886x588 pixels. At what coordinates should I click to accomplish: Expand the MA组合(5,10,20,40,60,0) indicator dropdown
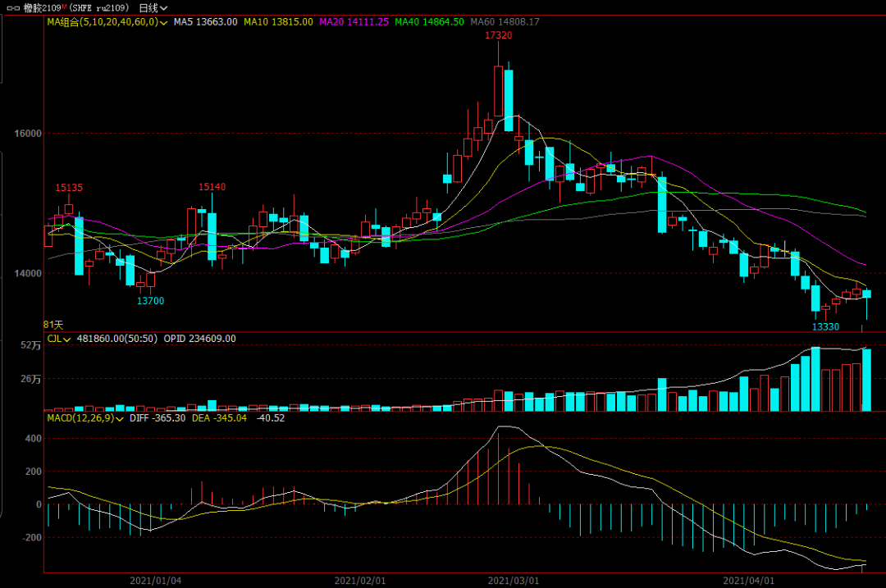(107, 22)
